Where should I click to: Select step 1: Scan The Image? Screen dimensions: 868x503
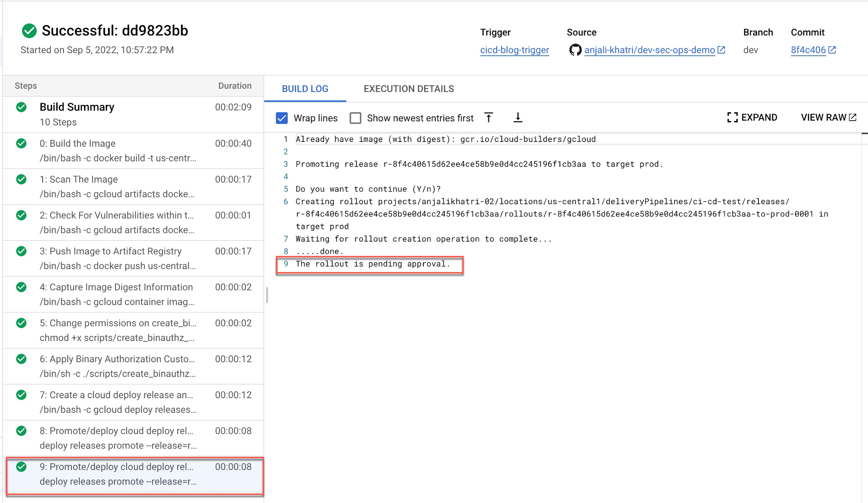(133, 186)
